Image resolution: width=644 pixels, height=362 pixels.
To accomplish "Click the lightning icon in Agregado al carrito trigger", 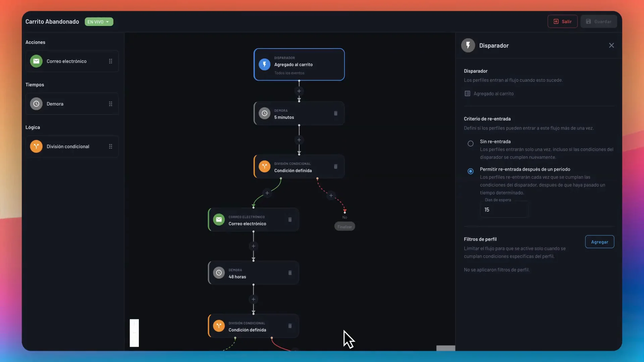I will tap(264, 64).
